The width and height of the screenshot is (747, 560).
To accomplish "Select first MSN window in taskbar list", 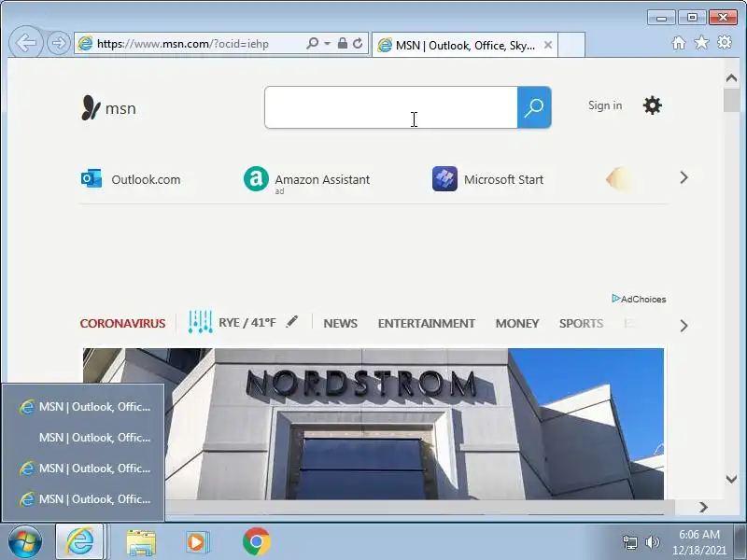I will (84, 407).
